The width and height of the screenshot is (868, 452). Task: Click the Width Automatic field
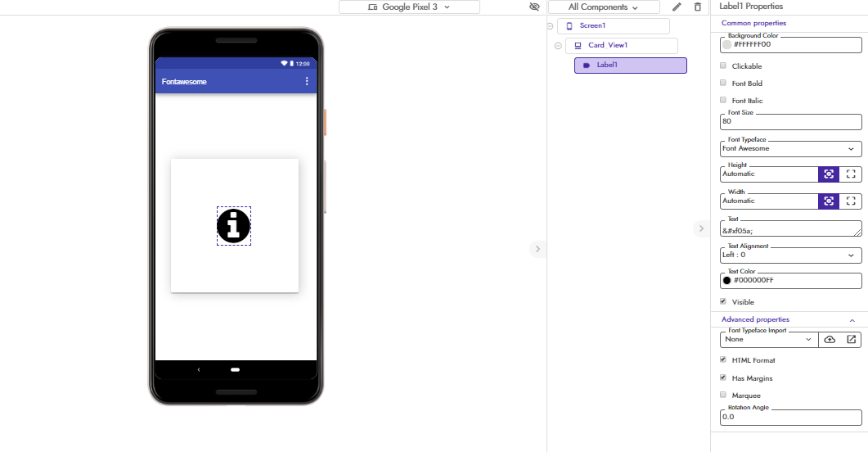769,201
